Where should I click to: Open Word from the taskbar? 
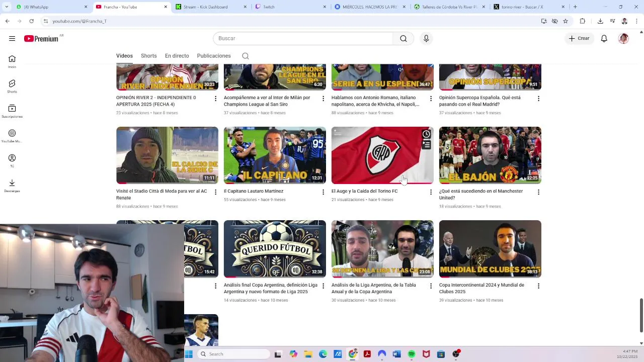point(396,354)
